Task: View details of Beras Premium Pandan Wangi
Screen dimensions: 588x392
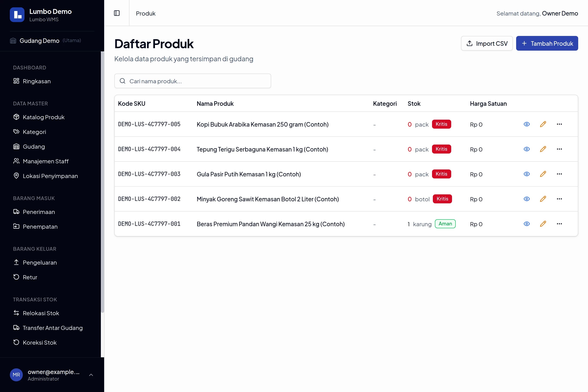Action: click(x=527, y=224)
